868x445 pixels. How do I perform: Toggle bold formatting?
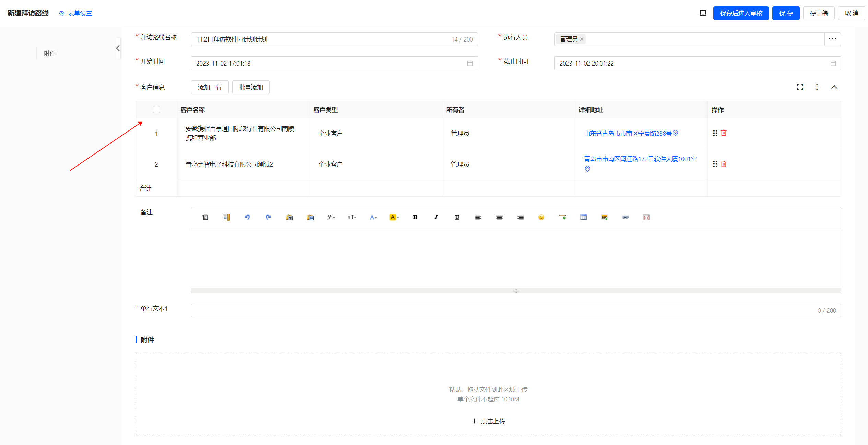pyautogui.click(x=415, y=217)
